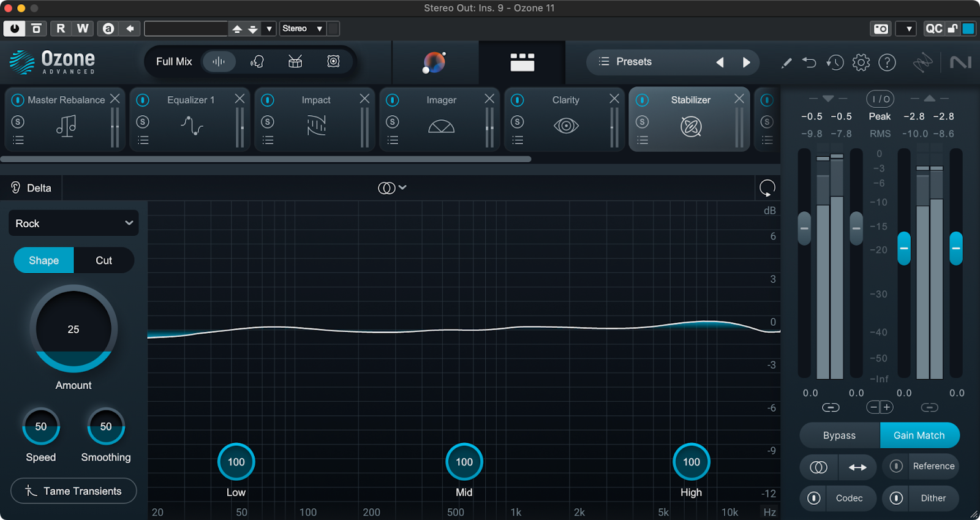Click the Bypass button
Viewport: 980px width, 520px height.
(x=840, y=435)
